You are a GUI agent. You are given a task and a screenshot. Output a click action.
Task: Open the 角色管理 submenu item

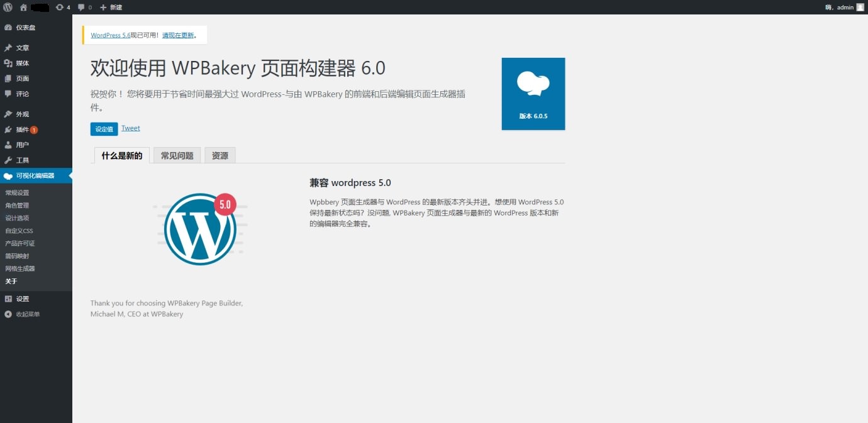(x=18, y=206)
